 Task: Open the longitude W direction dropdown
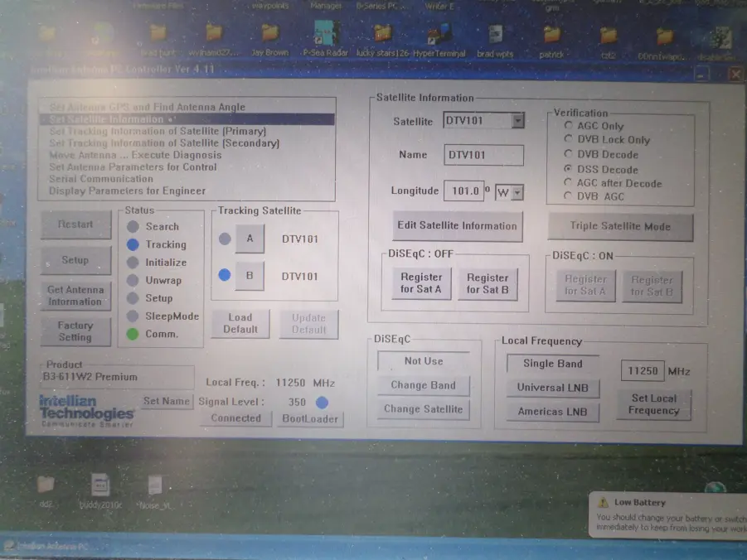517,192
